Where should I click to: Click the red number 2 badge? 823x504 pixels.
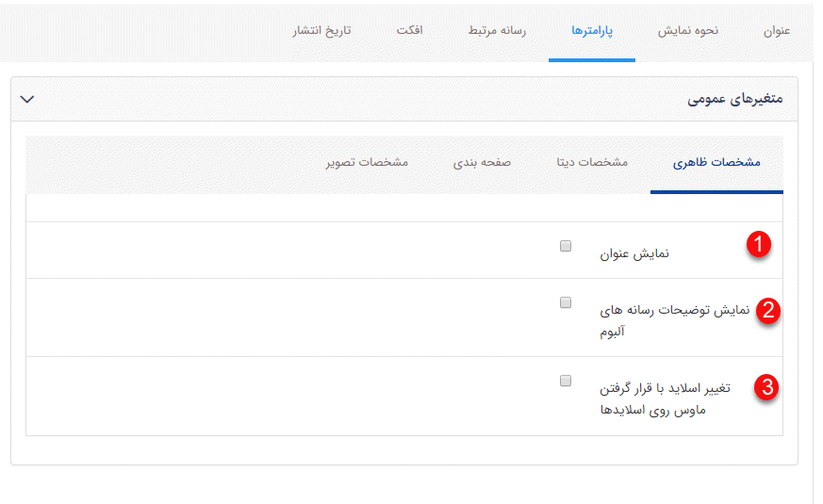(769, 312)
